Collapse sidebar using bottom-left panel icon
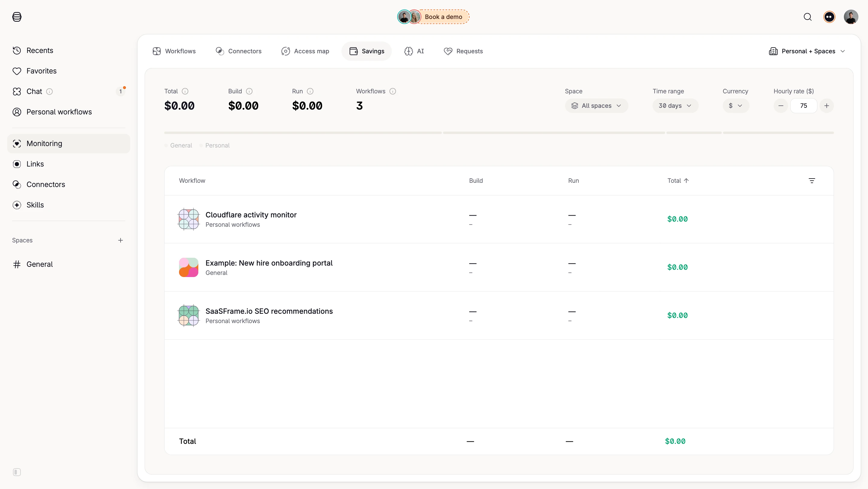Screen dimensions: 868x489 (17, 472)
